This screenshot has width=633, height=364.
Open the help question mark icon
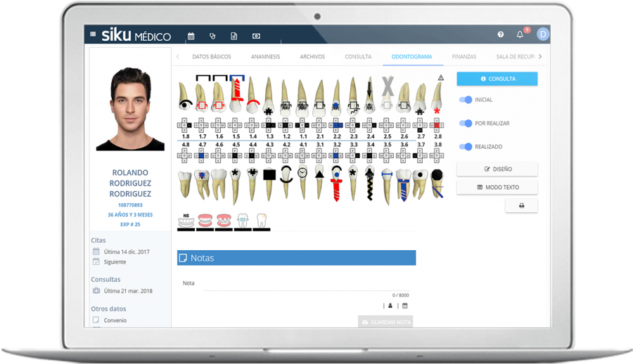click(x=501, y=34)
